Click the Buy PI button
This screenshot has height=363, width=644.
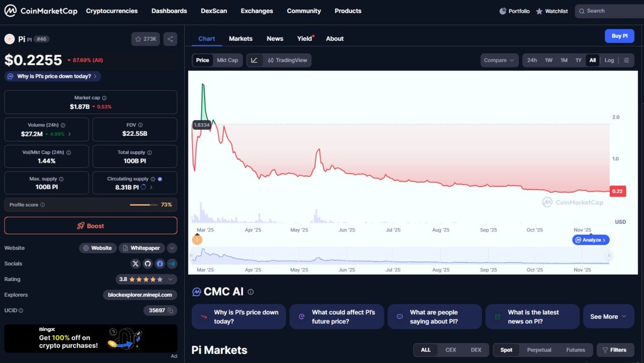pyautogui.click(x=619, y=35)
